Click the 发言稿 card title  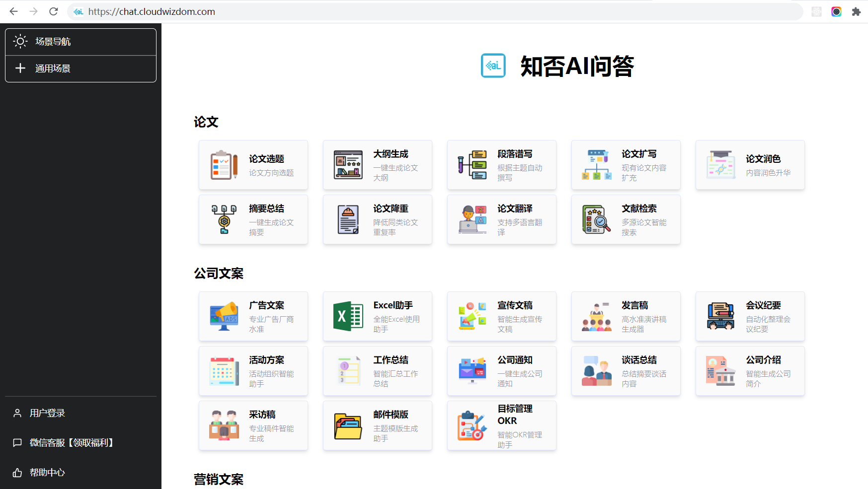pos(635,305)
